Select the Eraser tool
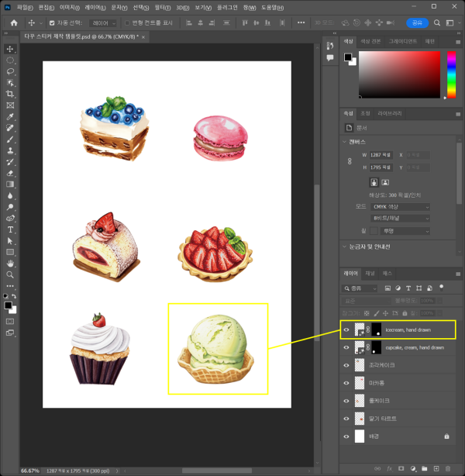This screenshot has height=476, width=465. click(10, 173)
